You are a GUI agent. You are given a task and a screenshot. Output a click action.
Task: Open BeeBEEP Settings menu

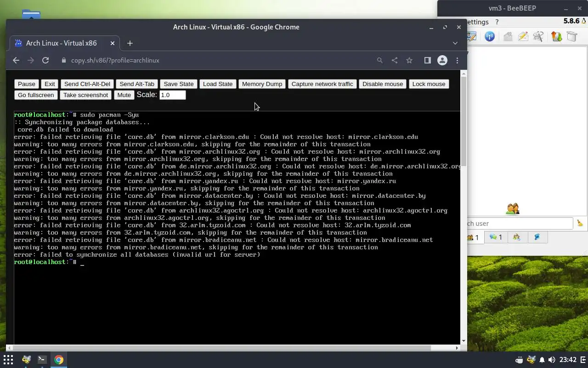click(x=478, y=22)
